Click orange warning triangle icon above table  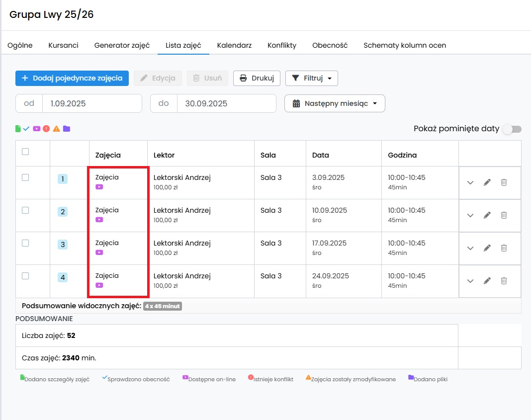click(57, 129)
